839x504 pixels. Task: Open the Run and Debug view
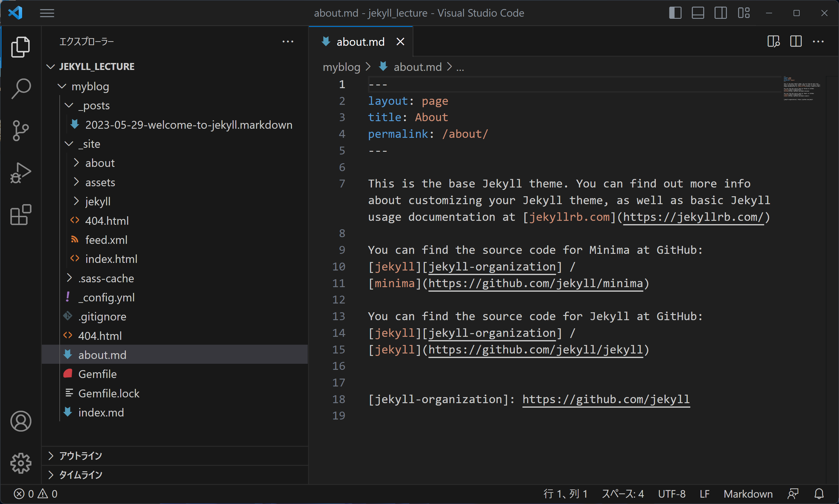pos(21,173)
